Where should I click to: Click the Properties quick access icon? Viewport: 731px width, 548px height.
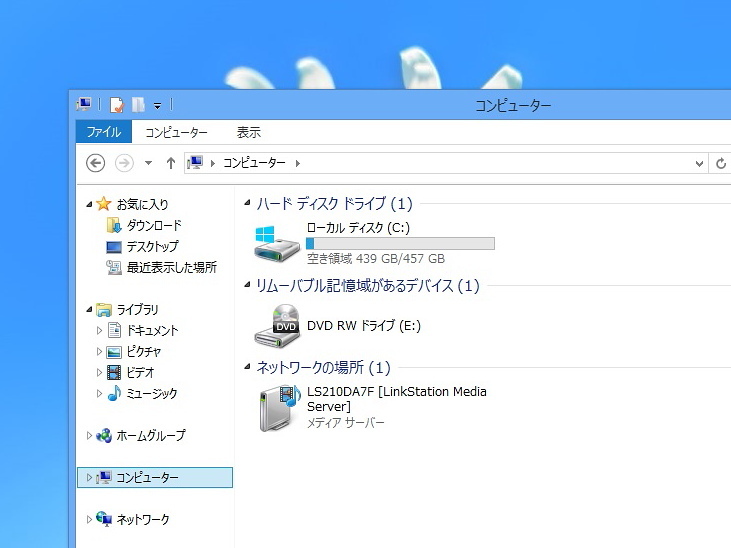click(117, 105)
